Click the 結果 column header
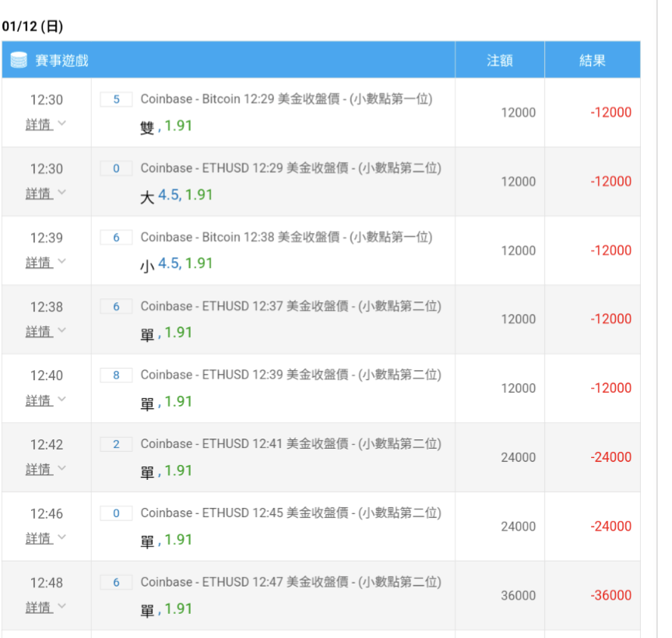Screen dimensions: 672x638 (x=593, y=60)
